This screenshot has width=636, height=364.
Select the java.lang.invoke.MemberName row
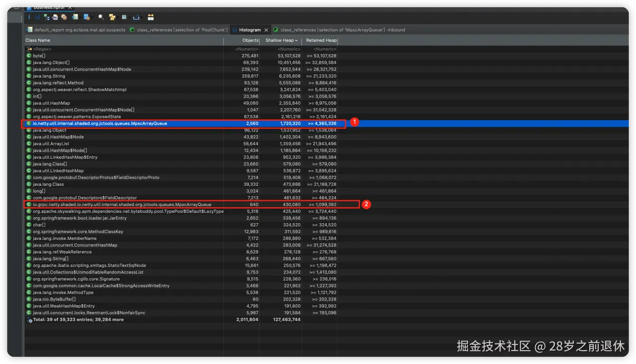(181, 238)
